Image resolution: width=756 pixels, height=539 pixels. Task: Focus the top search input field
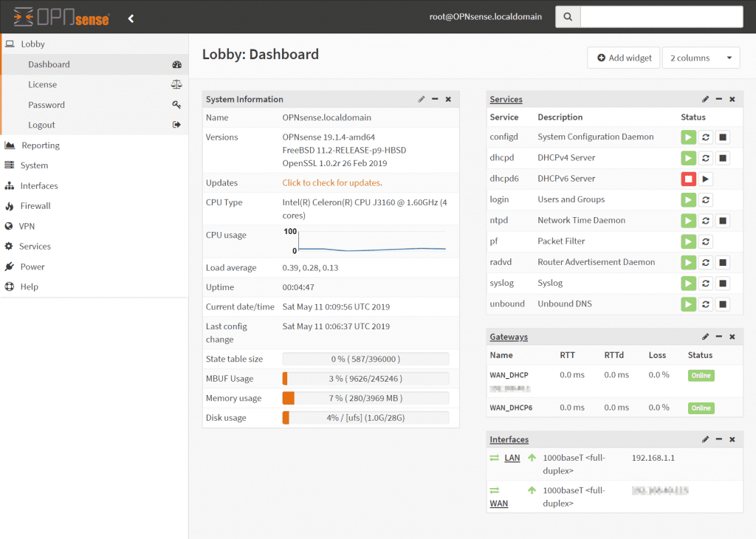coord(661,17)
